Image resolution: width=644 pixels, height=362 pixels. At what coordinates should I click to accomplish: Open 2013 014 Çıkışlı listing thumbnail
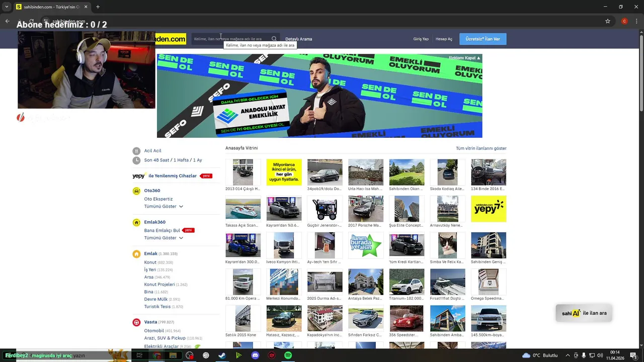click(x=243, y=172)
